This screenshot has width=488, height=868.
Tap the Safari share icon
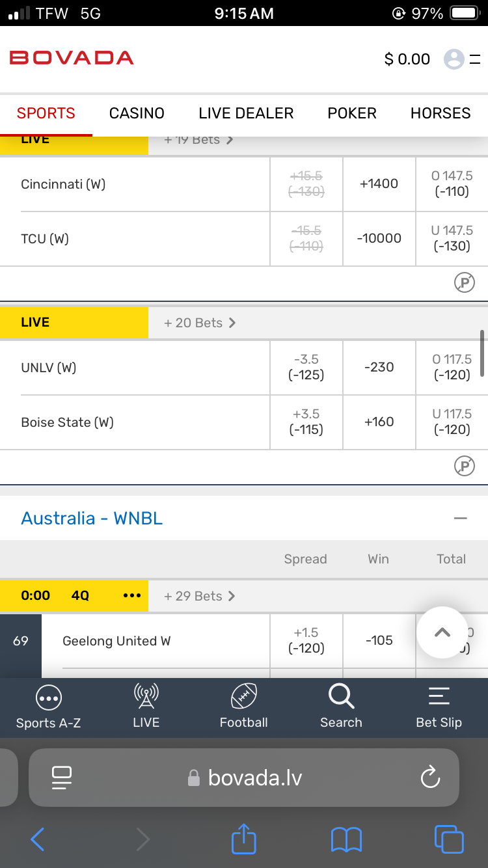pos(244,839)
